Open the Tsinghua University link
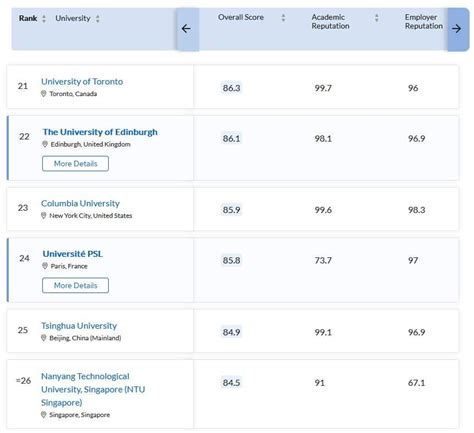 (x=79, y=326)
